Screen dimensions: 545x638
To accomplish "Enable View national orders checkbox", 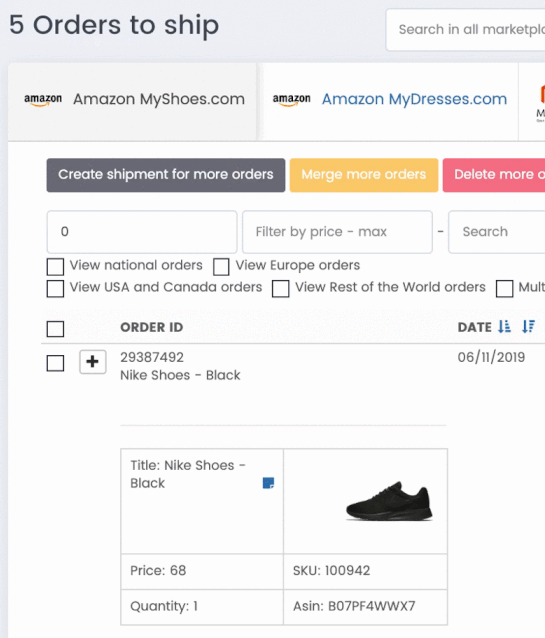I will coord(55,267).
